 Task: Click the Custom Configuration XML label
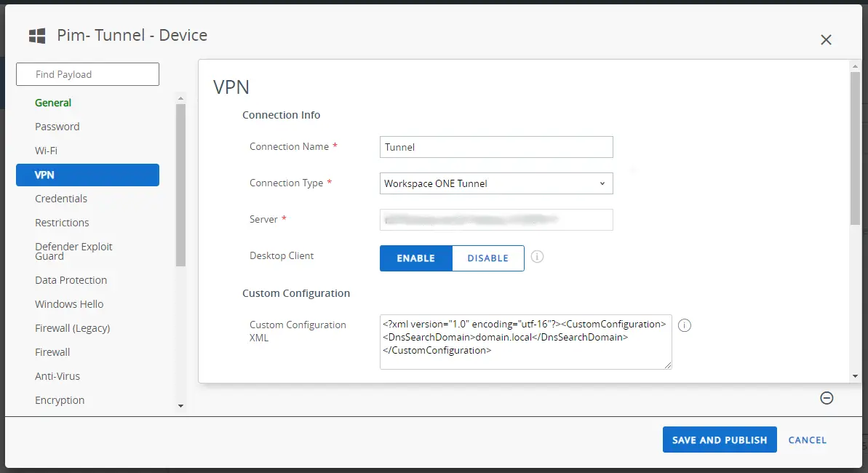click(x=298, y=331)
